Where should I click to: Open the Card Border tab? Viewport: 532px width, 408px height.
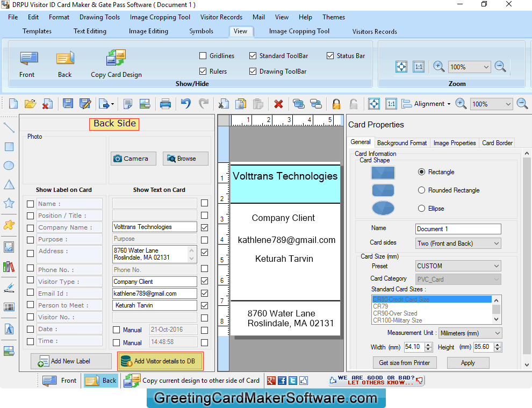[497, 143]
